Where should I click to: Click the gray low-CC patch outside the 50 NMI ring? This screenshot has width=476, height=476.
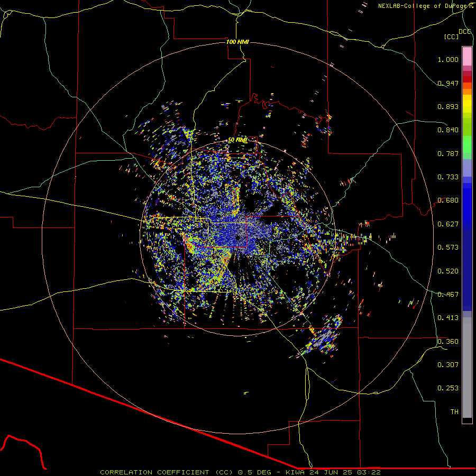pos(323,338)
